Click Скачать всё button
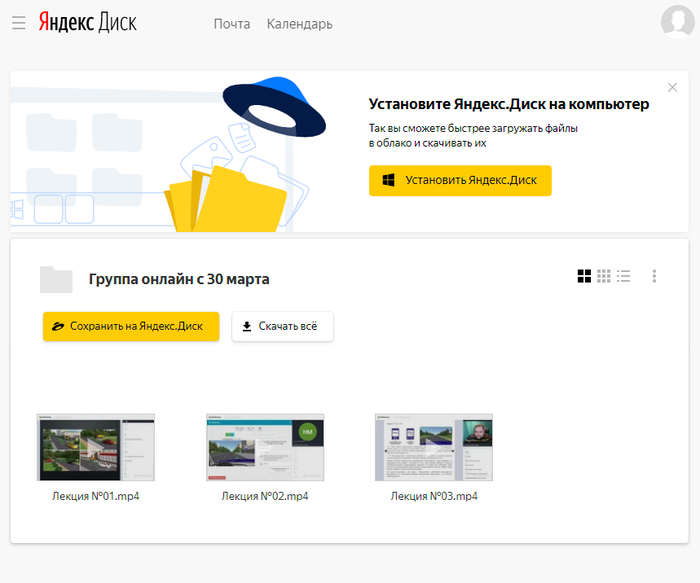The image size is (700, 583). click(x=283, y=326)
